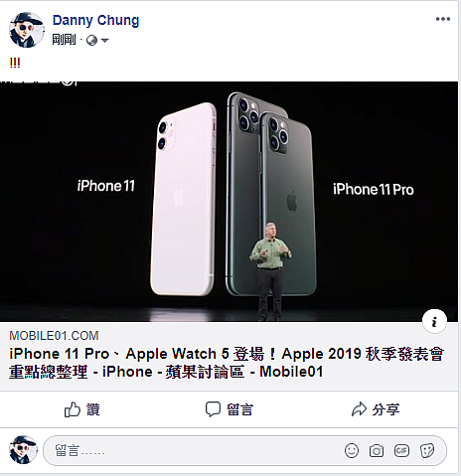The height and width of the screenshot is (476, 461).
Task: Click the thumbs-up like icon
Action: [x=73, y=409]
